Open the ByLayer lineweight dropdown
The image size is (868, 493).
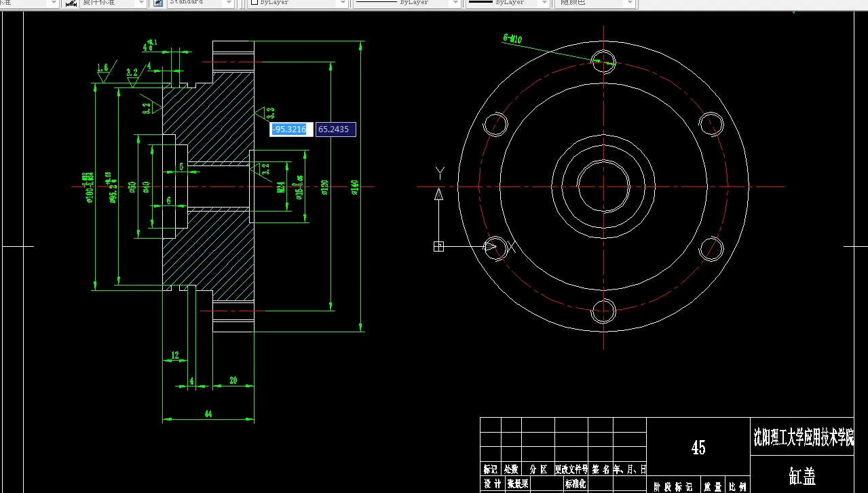coord(544,3)
